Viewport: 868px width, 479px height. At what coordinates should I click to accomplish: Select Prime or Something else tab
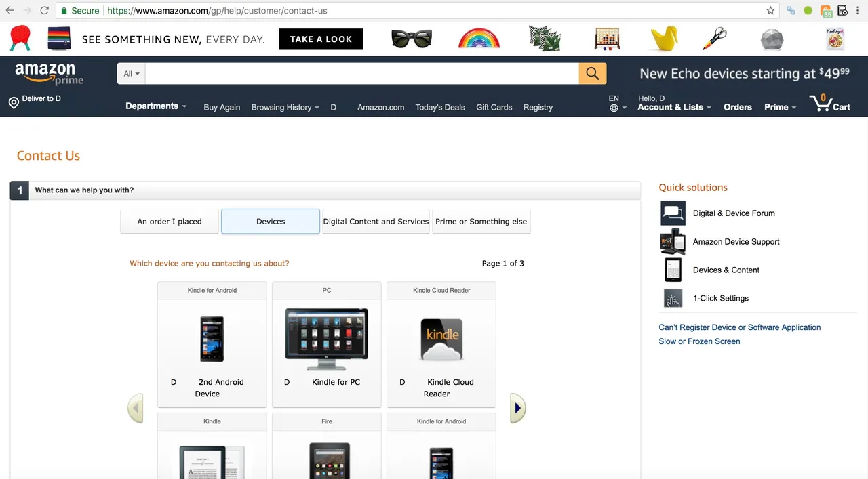[481, 222]
